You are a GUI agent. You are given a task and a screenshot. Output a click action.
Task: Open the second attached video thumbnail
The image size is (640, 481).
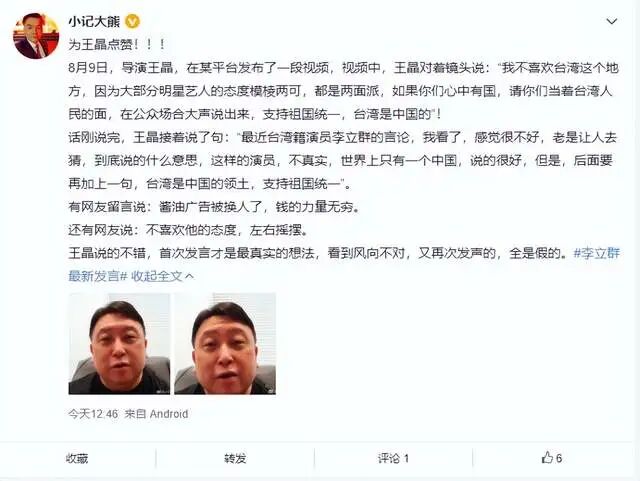tap(225, 343)
